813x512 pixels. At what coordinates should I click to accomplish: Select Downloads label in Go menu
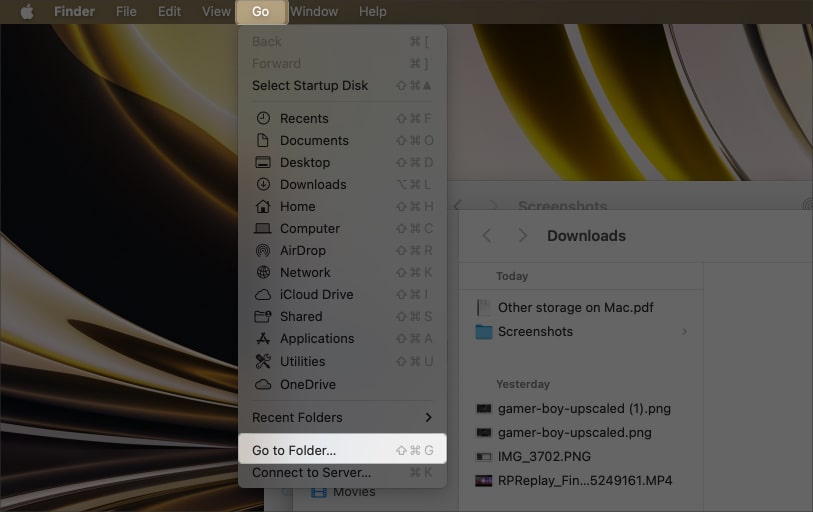(x=313, y=184)
